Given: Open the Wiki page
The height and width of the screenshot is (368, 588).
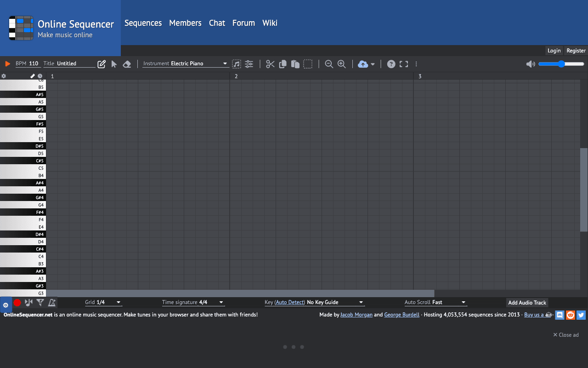Looking at the screenshot, I should [270, 23].
